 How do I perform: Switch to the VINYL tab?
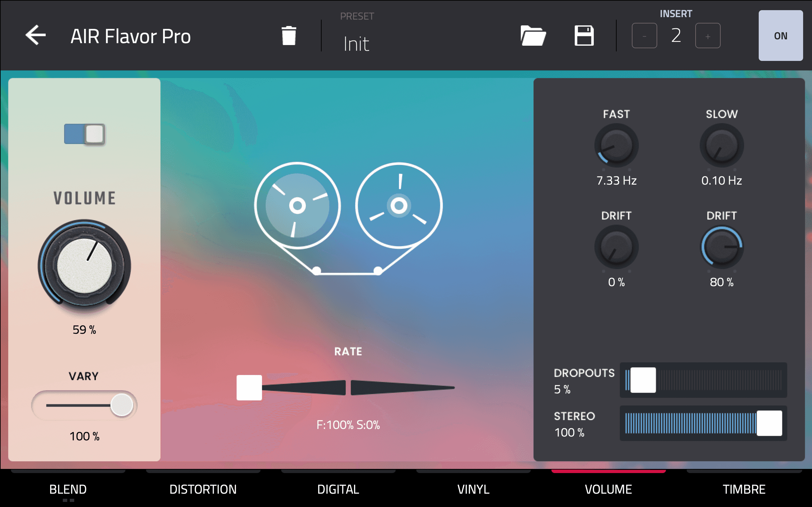(473, 489)
